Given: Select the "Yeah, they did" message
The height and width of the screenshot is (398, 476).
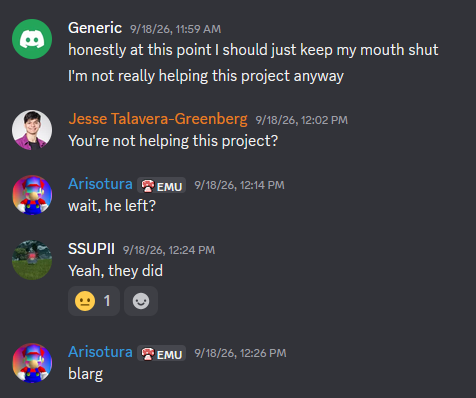Looking at the screenshot, I should click(x=115, y=271).
